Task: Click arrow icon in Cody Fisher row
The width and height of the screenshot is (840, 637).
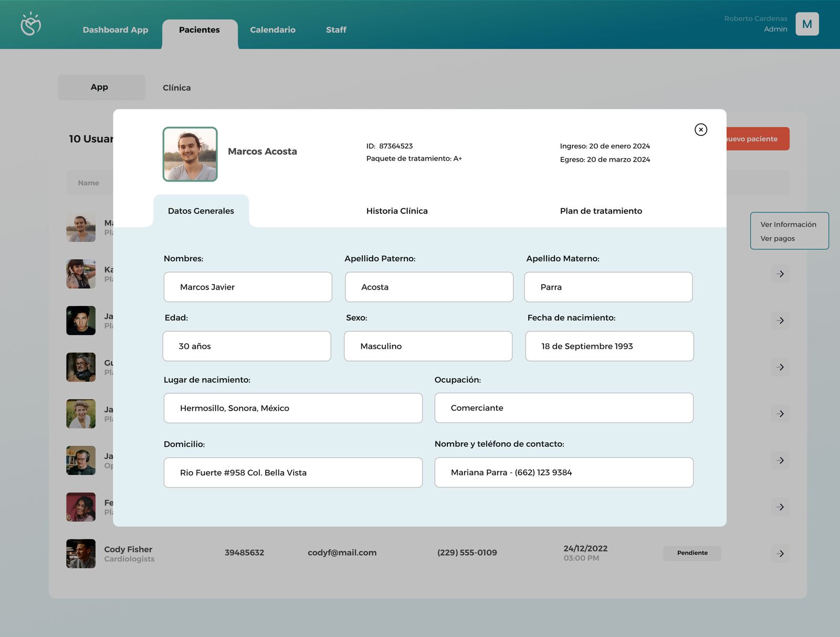Action: (x=780, y=554)
